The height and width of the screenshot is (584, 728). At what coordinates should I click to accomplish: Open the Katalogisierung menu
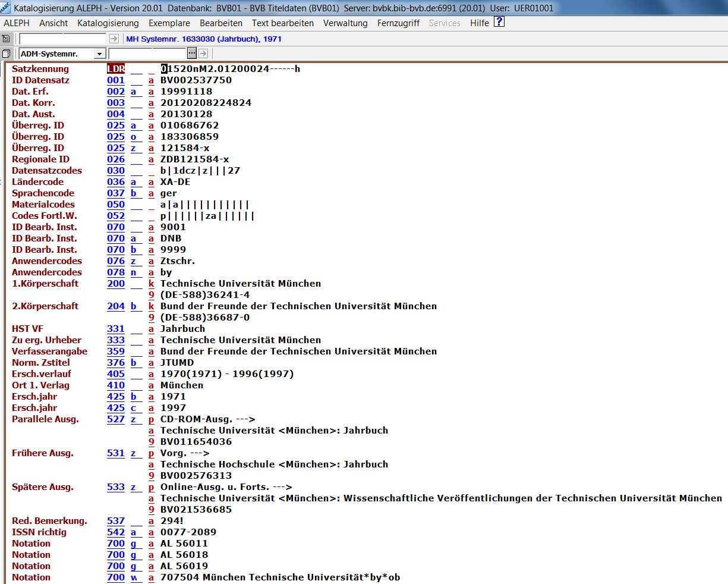[108, 23]
